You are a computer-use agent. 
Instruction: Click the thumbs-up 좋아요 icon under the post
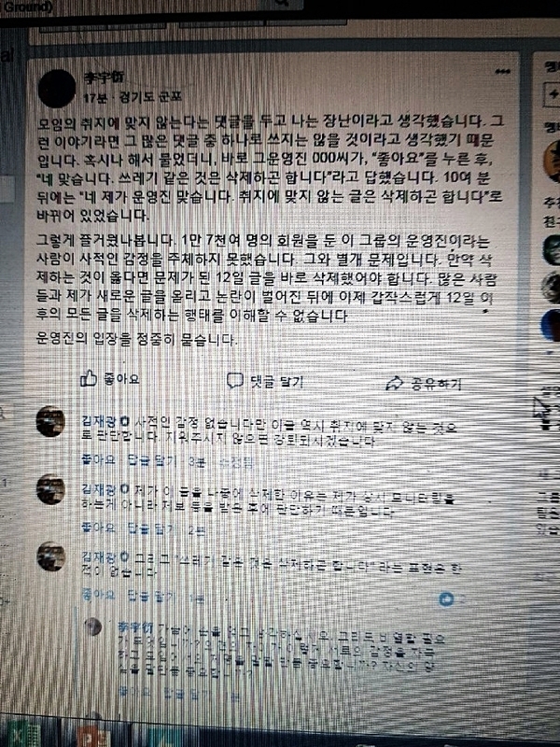pos(89,379)
